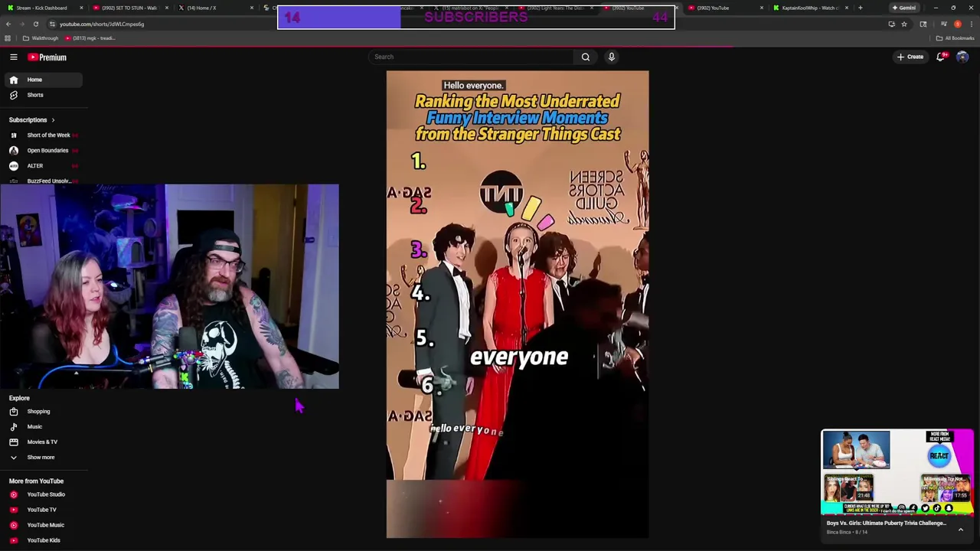Click the YouTube Studio icon

click(x=13, y=494)
